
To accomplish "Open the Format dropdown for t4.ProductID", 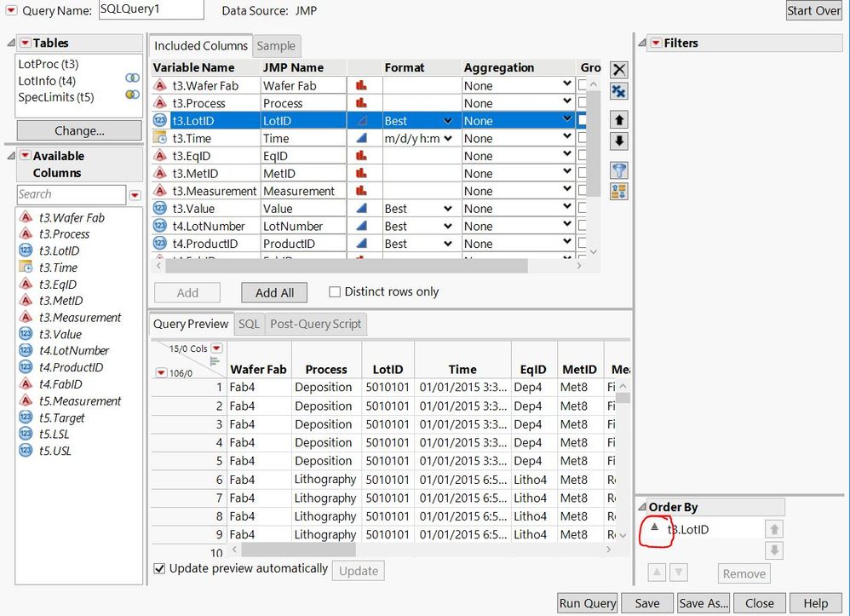I will point(448,244).
